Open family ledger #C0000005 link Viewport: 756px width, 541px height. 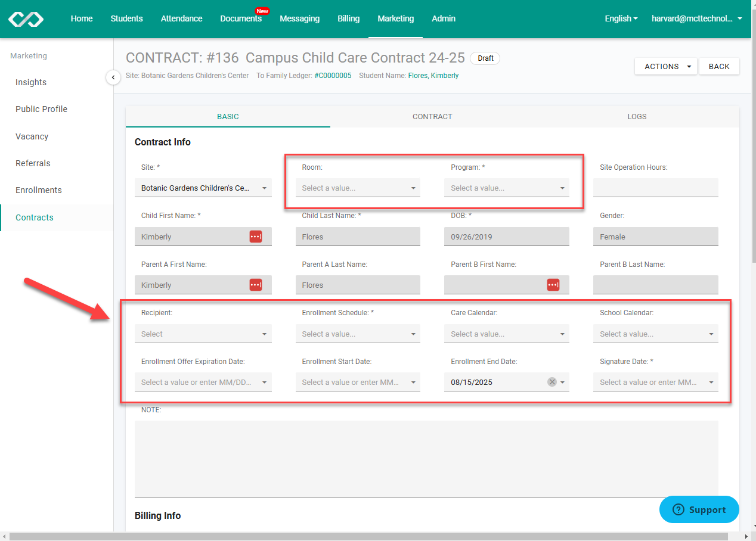[333, 76]
